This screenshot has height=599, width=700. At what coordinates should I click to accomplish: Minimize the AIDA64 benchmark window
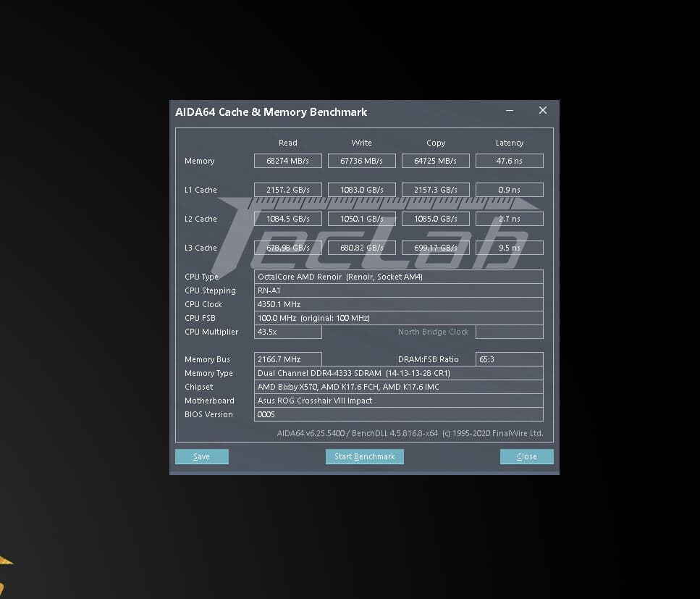(510, 110)
